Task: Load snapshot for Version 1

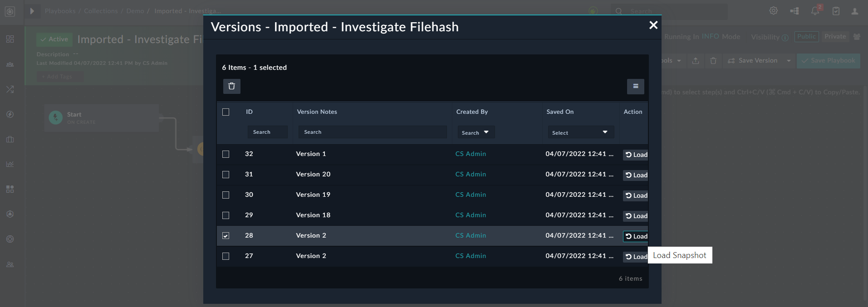Action: pyautogui.click(x=636, y=155)
